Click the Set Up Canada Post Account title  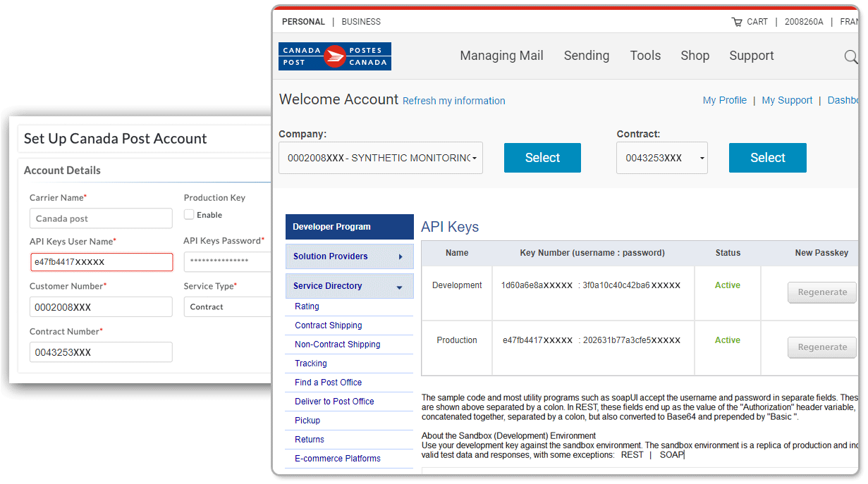coord(116,139)
